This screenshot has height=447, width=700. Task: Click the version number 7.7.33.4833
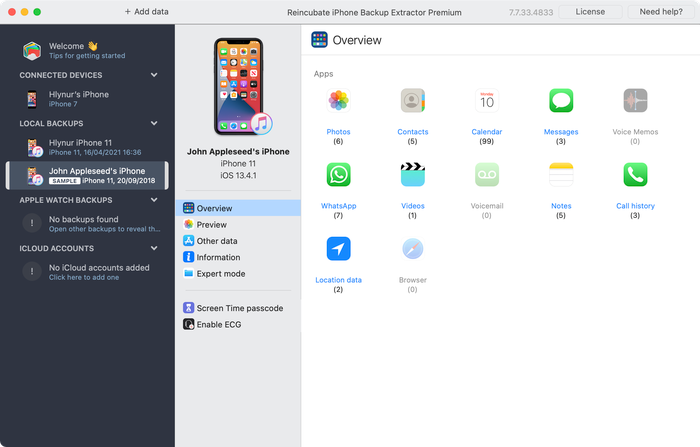click(531, 13)
